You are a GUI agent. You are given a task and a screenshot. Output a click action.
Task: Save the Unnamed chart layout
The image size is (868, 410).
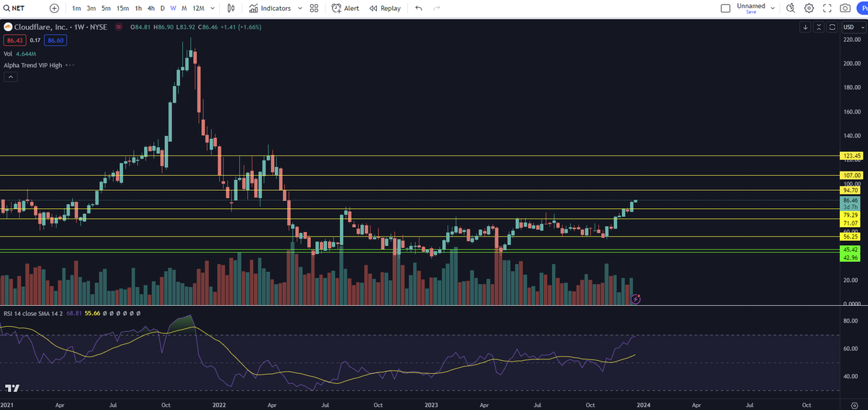(751, 12)
